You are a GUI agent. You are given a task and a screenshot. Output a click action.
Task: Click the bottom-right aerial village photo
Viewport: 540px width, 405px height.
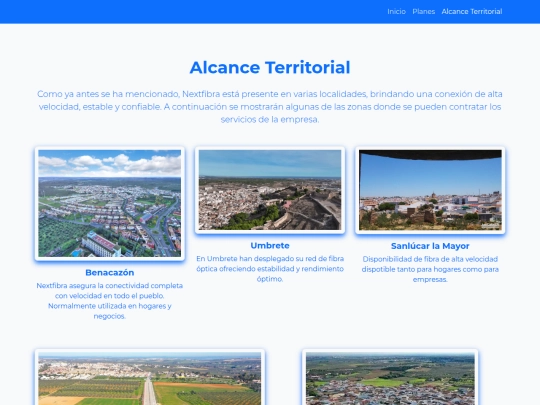tap(390, 378)
